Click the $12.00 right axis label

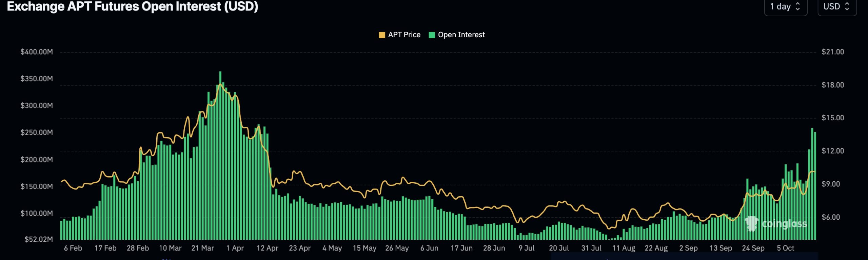click(x=833, y=151)
